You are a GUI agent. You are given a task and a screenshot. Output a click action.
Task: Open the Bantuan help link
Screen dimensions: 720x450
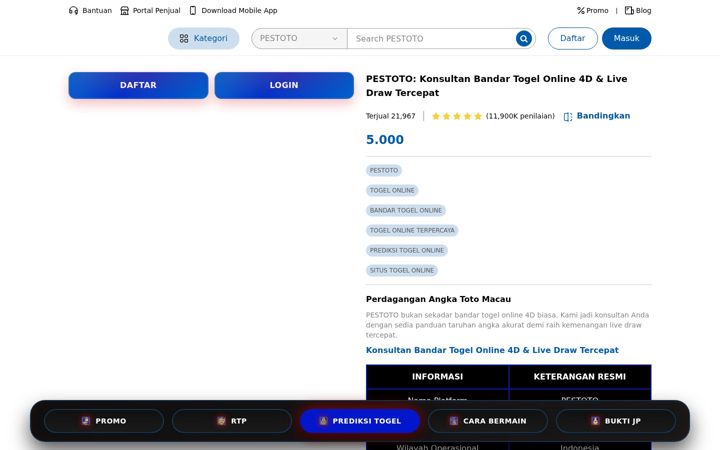coord(90,11)
